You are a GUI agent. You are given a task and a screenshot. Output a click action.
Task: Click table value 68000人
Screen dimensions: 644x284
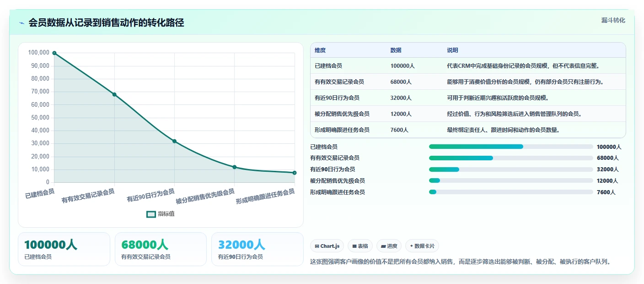[401, 82]
